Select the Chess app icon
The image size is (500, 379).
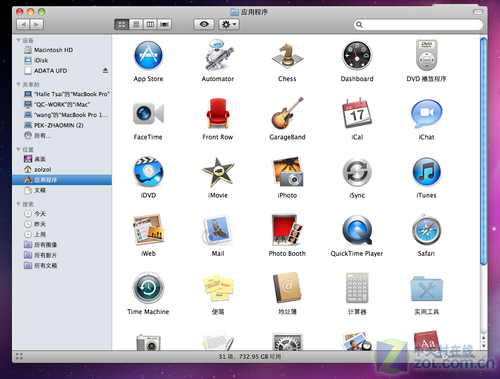point(287,55)
